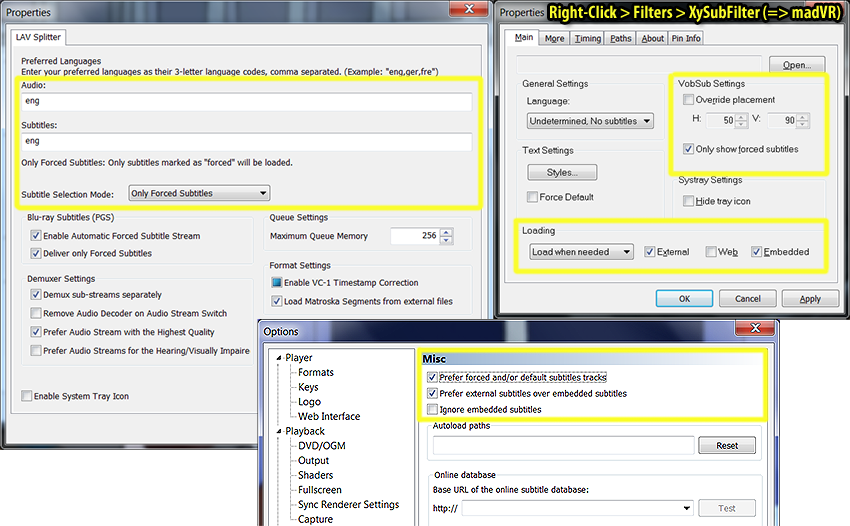The width and height of the screenshot is (850, 526).
Task: Toggle Enable VC-1 Timestamp Correction checkbox
Action: point(277,283)
